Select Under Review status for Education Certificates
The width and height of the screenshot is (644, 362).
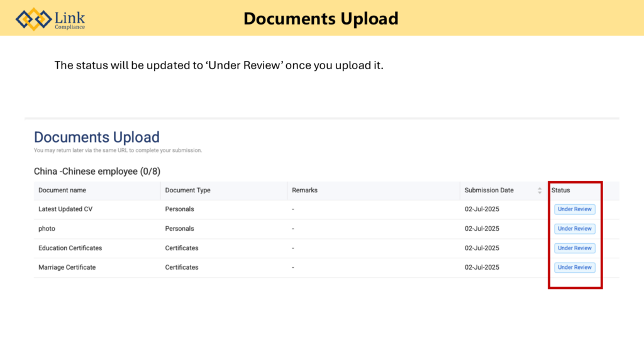[x=574, y=248]
